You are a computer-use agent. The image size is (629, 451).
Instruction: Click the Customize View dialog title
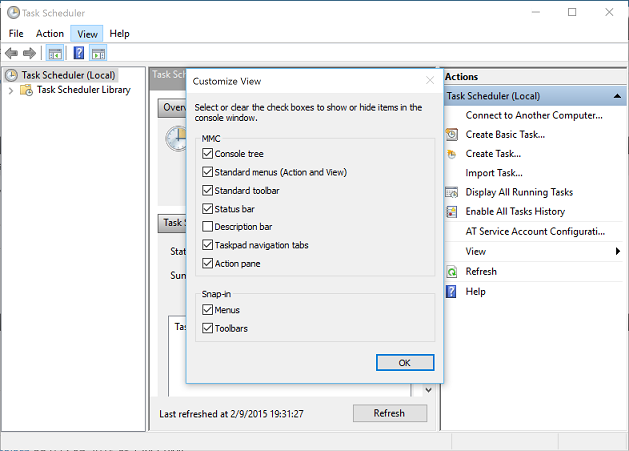(x=227, y=81)
